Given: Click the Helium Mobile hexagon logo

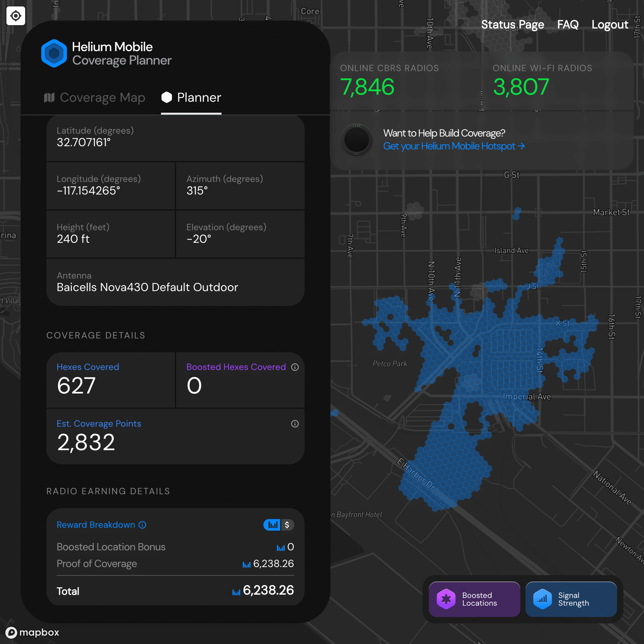Looking at the screenshot, I should click(x=54, y=53).
